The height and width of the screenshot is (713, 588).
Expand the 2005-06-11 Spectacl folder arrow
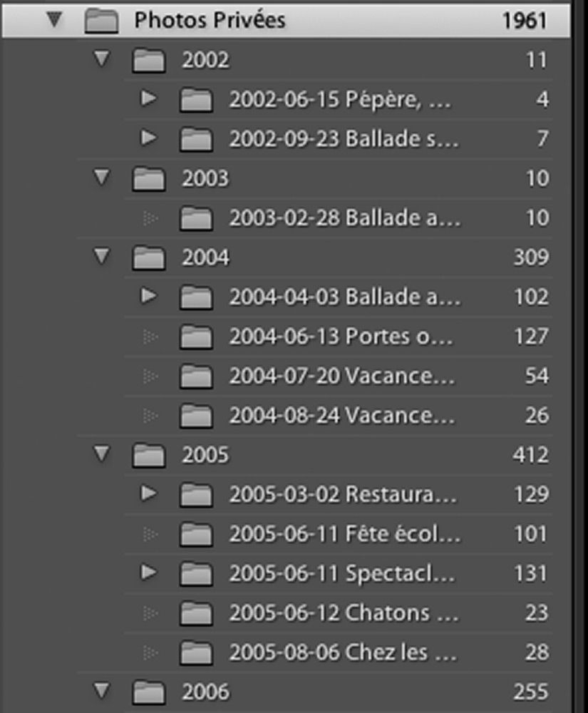148,573
